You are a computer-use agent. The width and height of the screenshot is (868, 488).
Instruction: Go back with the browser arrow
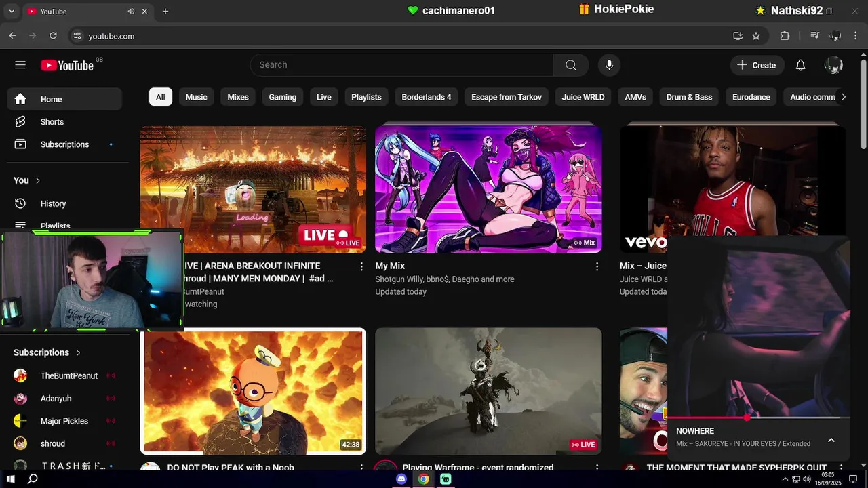click(12, 36)
